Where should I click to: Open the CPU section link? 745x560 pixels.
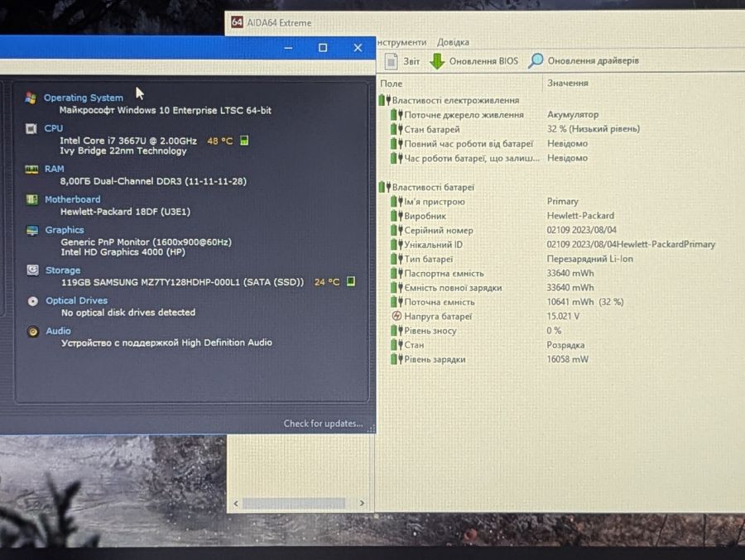(x=53, y=128)
